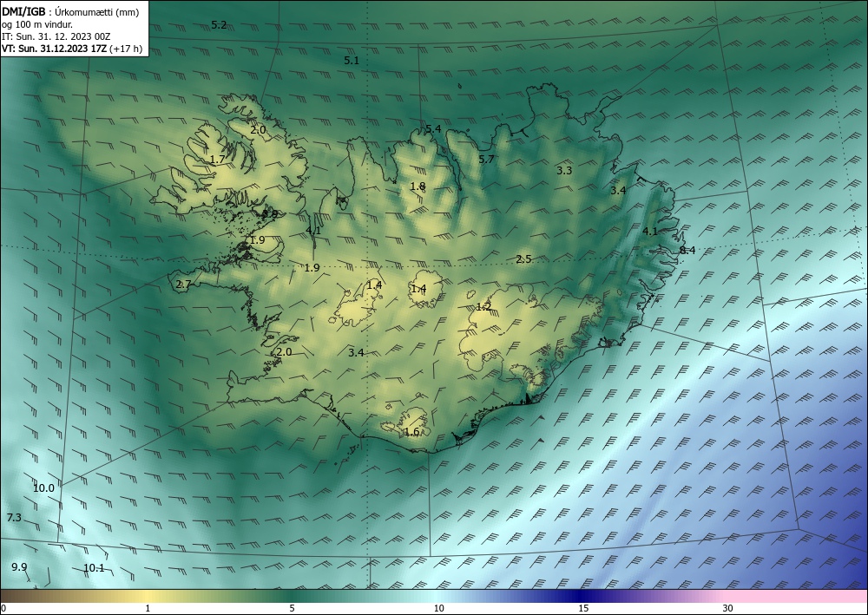Screen dimensions: 868x615
Task: Select the 'VT: Sun. 31.12.2023 17Z' valid time
Action: pyautogui.click(x=54, y=49)
